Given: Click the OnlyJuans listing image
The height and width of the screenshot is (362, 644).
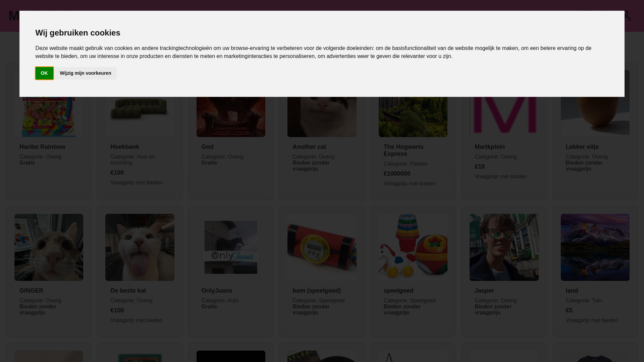Looking at the screenshot, I should pyautogui.click(x=231, y=247).
